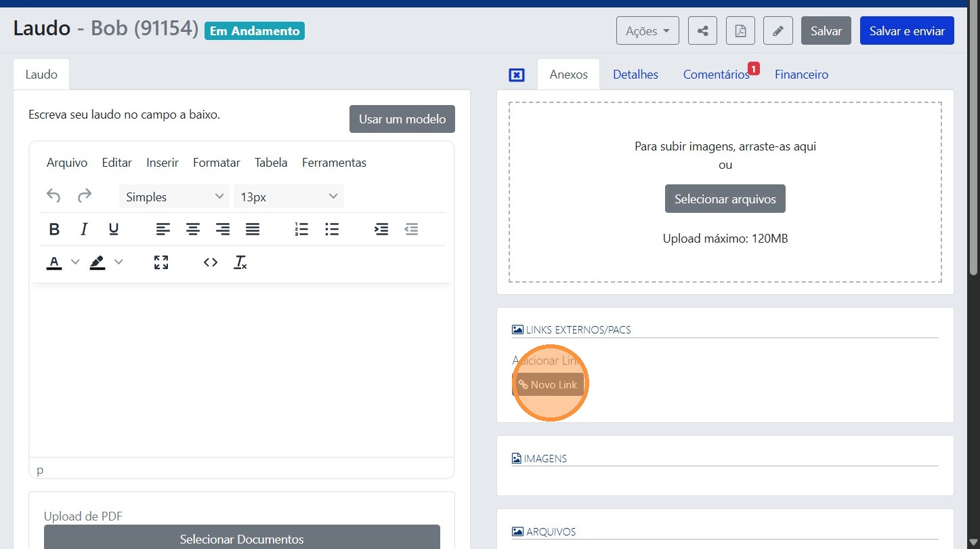Open the Ações dropdown
Image resolution: width=980 pixels, height=549 pixels.
tap(647, 30)
